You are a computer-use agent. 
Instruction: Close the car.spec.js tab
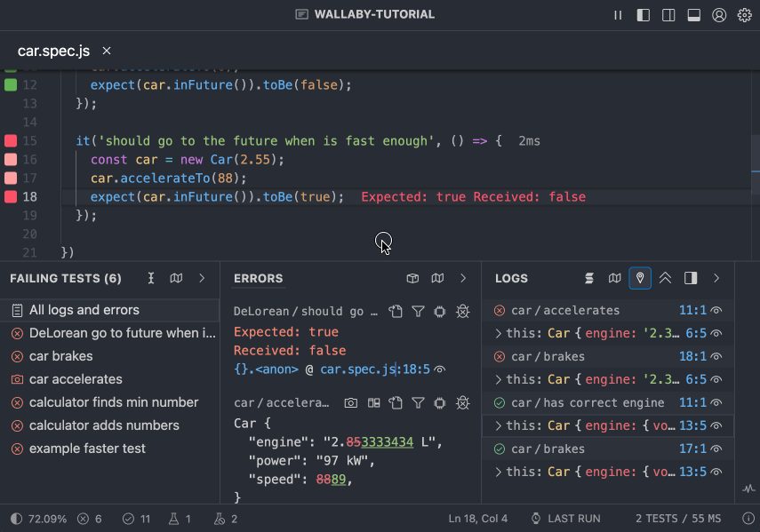click(107, 51)
